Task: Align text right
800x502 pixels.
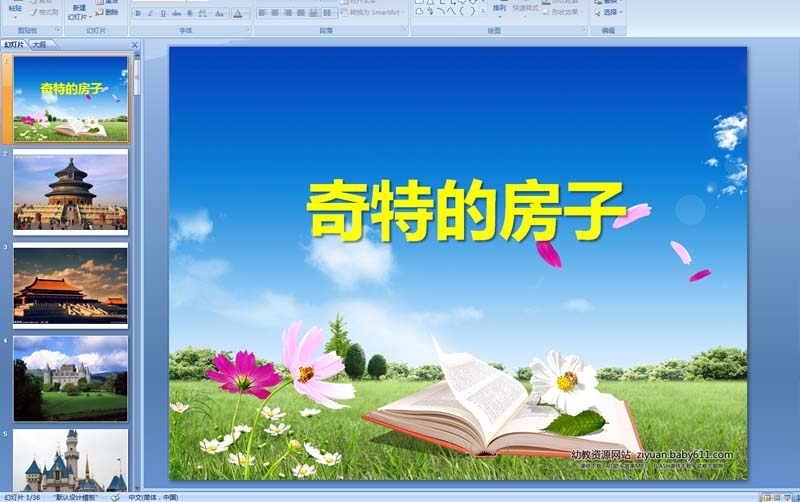Action: pyautogui.click(x=288, y=13)
